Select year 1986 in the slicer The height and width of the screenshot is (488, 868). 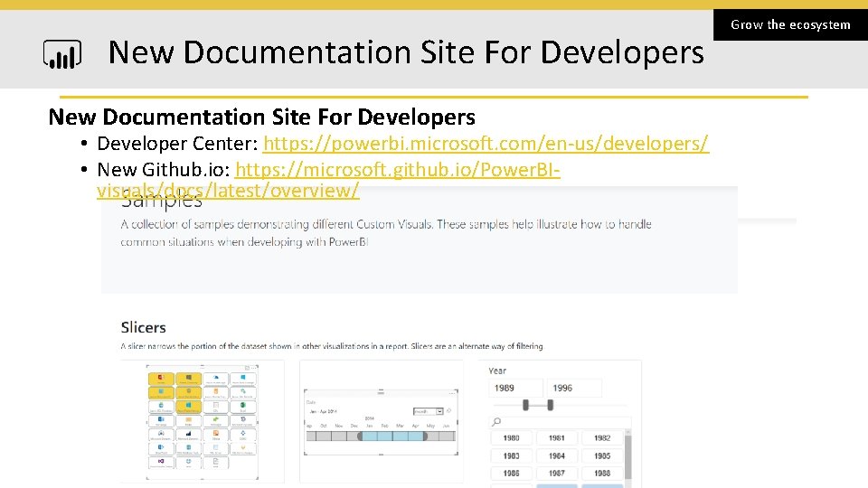pos(511,473)
